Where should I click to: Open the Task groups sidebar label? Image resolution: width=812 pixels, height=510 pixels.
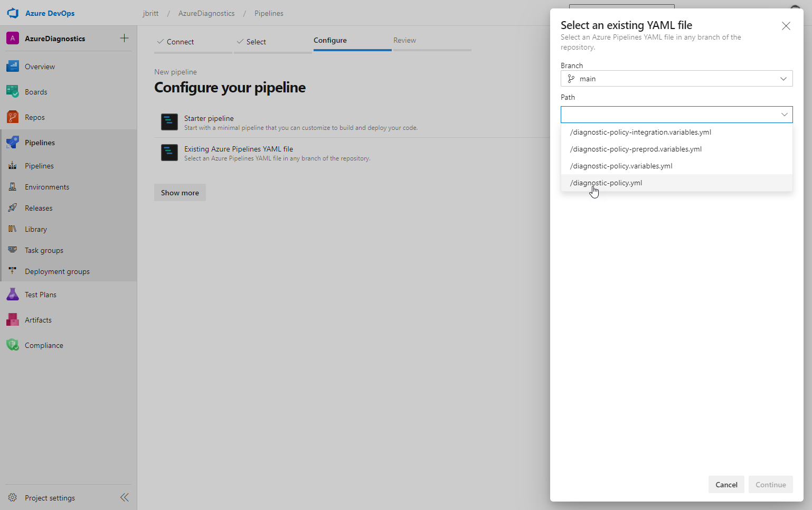pos(44,250)
